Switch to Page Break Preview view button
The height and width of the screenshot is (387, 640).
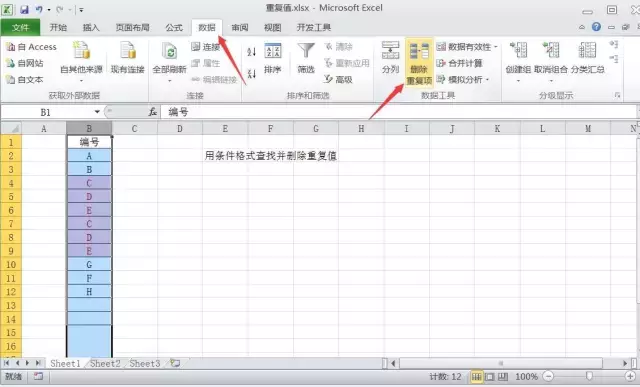pyautogui.click(x=503, y=376)
